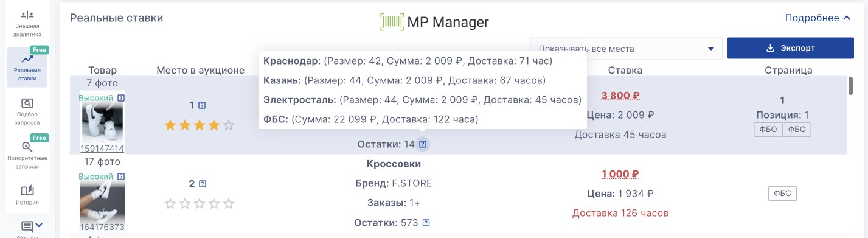
Task: Open История sidebar icon
Action: [27, 195]
